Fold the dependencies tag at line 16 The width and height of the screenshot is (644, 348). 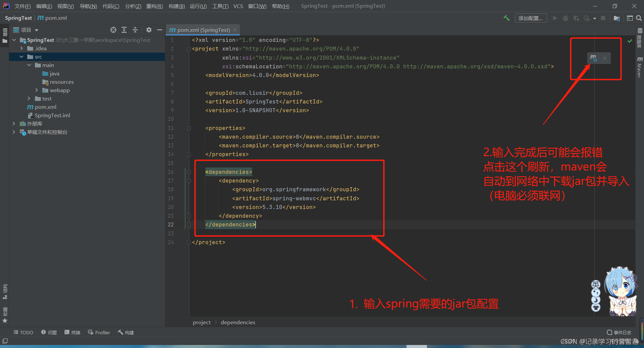(x=189, y=172)
